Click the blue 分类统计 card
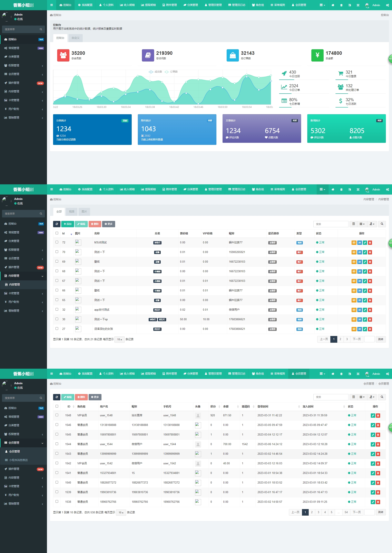 92,130
